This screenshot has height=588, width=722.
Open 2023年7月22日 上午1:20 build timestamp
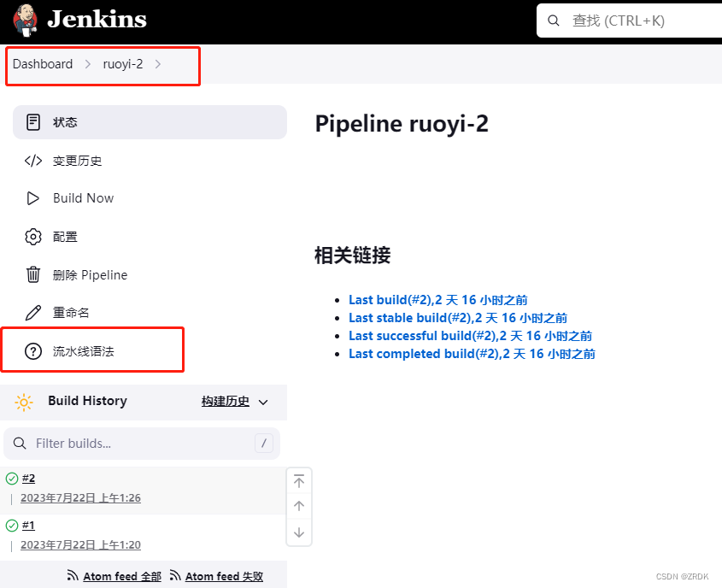coord(80,544)
